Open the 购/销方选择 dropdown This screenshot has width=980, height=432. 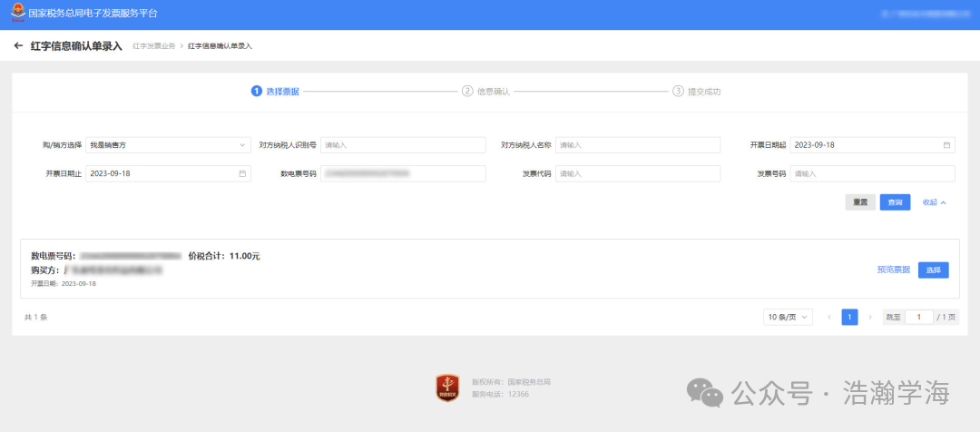[168, 145]
